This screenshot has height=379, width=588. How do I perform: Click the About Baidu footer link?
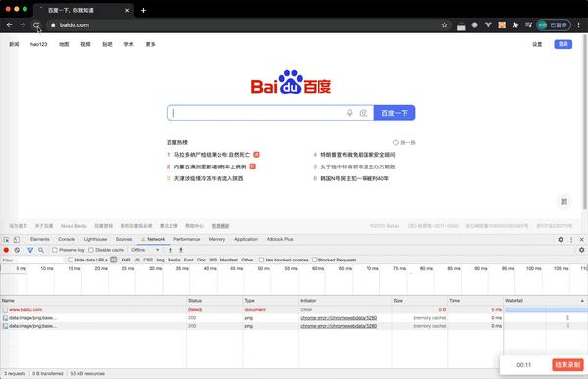pyautogui.click(x=73, y=226)
